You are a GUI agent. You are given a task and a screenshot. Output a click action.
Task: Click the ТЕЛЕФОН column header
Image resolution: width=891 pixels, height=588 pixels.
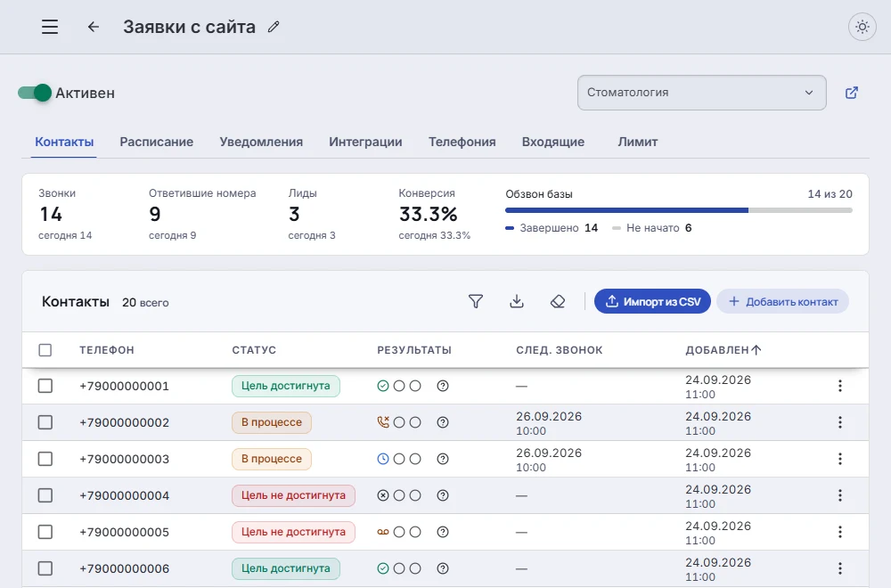click(107, 350)
